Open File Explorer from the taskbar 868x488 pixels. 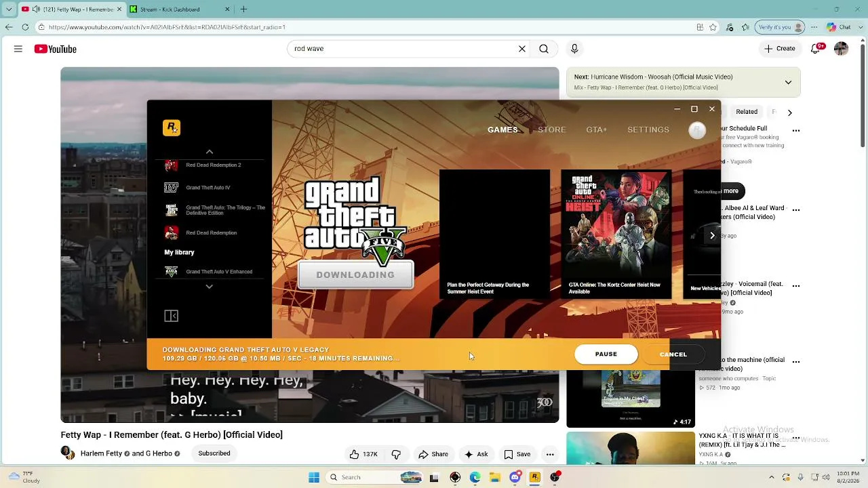point(495,477)
